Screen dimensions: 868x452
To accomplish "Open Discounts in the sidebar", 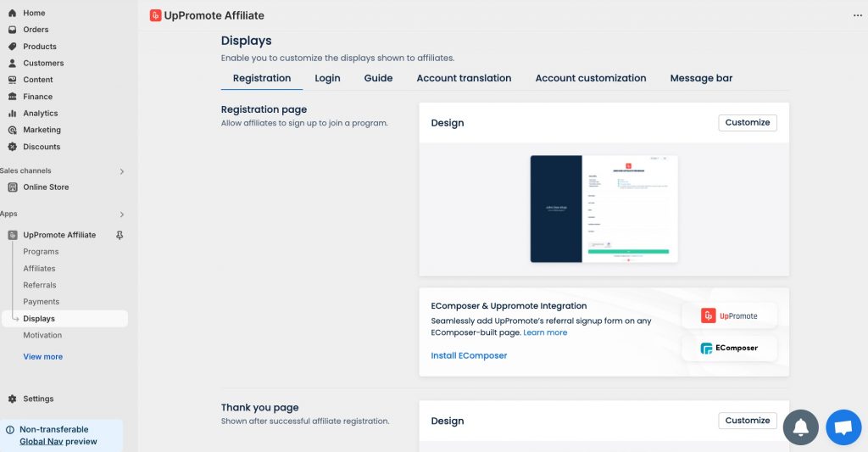I will (42, 147).
